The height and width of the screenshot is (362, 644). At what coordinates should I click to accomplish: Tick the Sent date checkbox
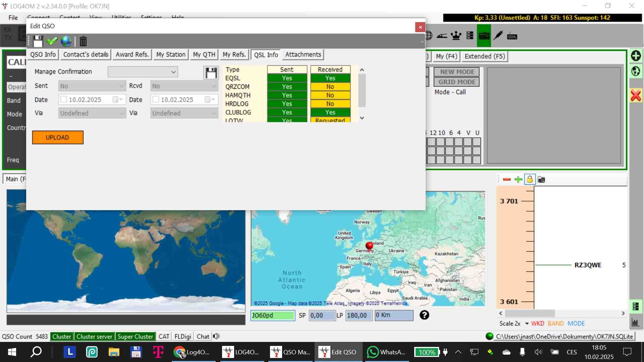tap(64, 100)
